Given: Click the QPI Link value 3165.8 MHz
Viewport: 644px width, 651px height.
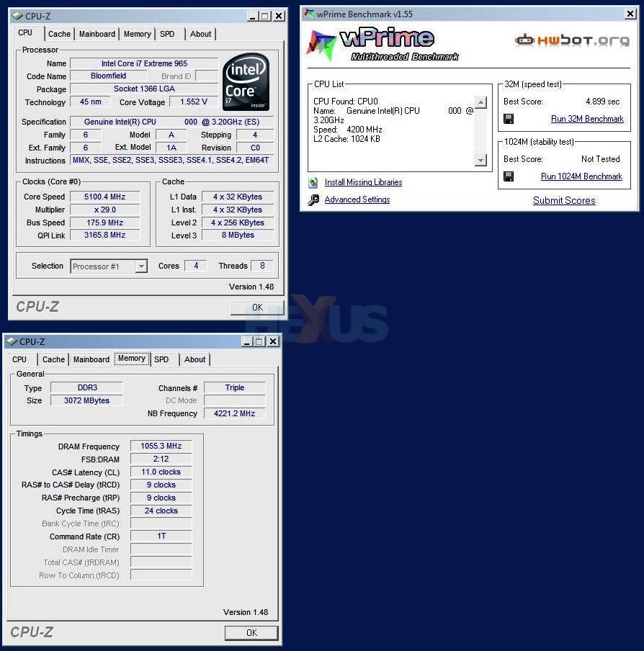Looking at the screenshot, I should point(104,235).
